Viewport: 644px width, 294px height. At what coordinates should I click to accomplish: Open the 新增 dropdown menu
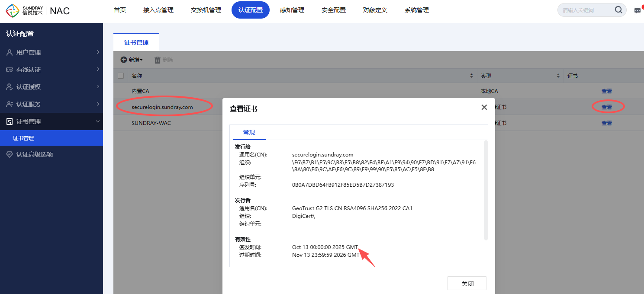tap(132, 60)
